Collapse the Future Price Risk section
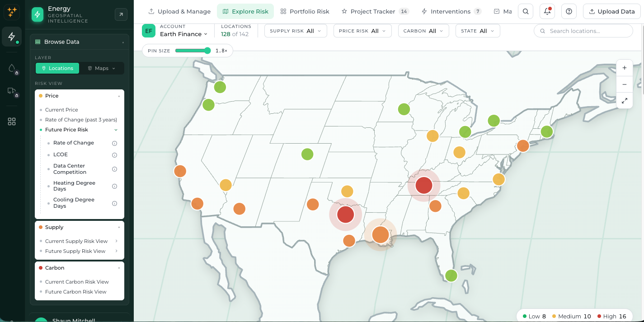This screenshot has height=322, width=644. 116,130
